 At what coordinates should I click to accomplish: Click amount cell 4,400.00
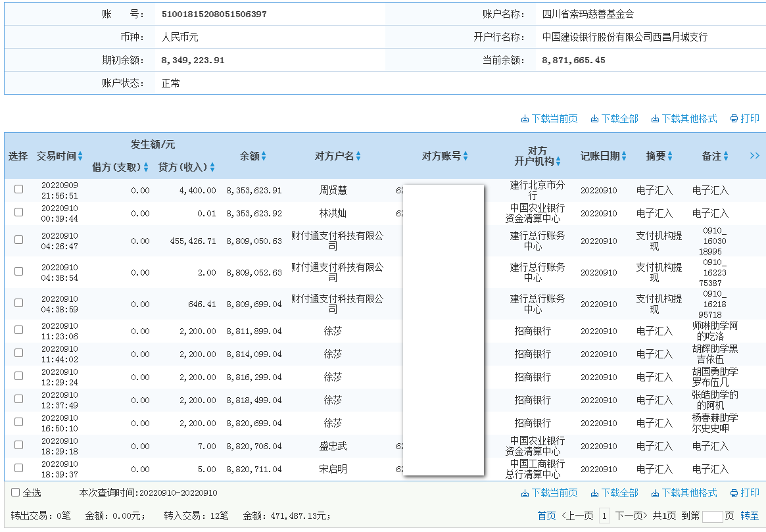click(197, 191)
